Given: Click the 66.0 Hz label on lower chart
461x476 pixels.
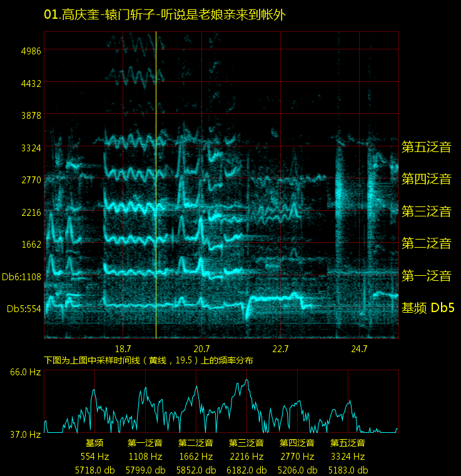Looking at the screenshot, I should pos(25,372).
